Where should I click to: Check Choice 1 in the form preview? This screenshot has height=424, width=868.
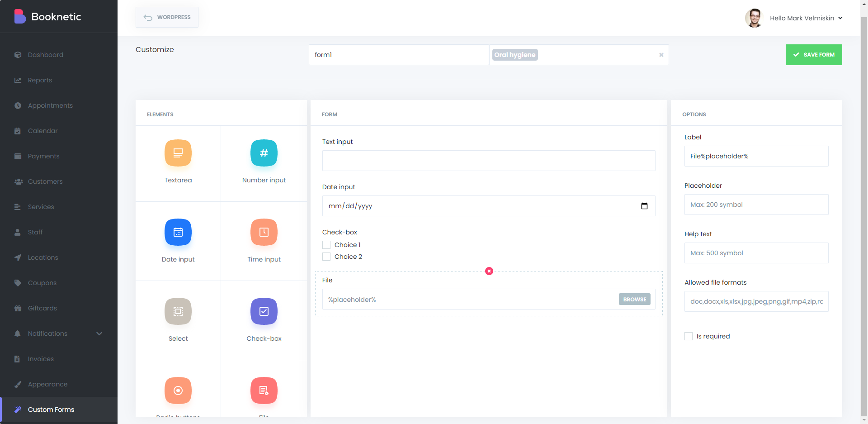click(x=326, y=244)
